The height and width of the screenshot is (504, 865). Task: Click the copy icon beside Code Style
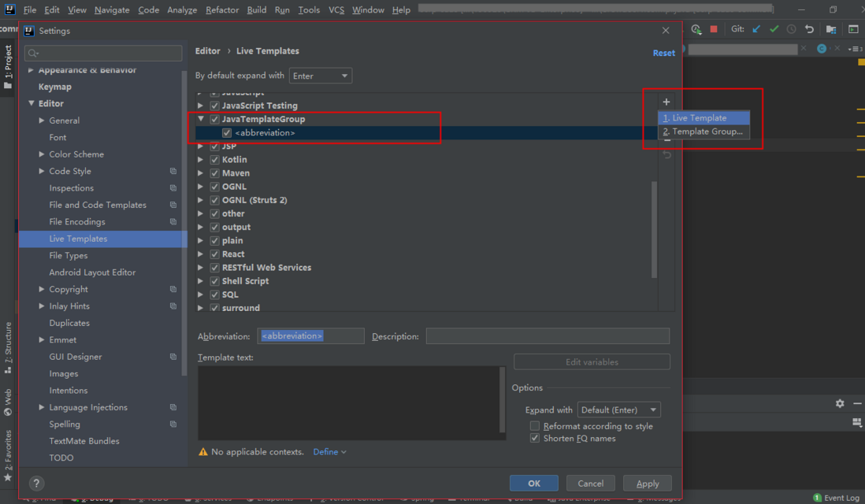coord(173,172)
